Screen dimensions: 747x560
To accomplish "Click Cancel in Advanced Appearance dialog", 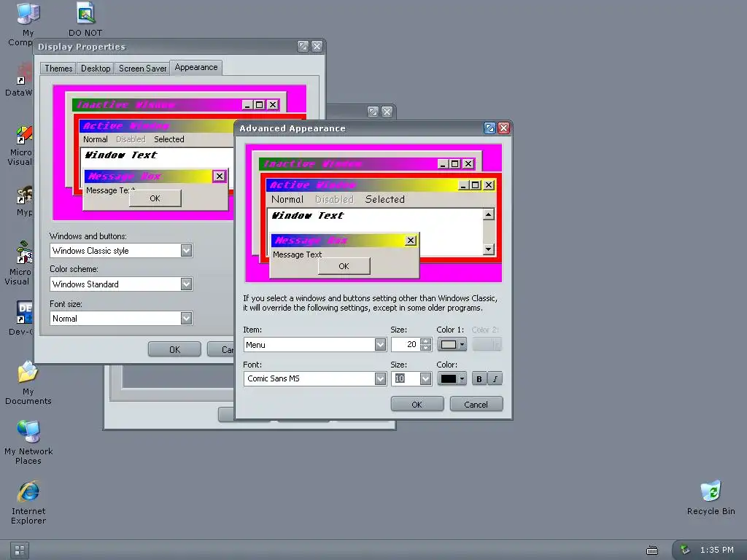I will 476,404.
